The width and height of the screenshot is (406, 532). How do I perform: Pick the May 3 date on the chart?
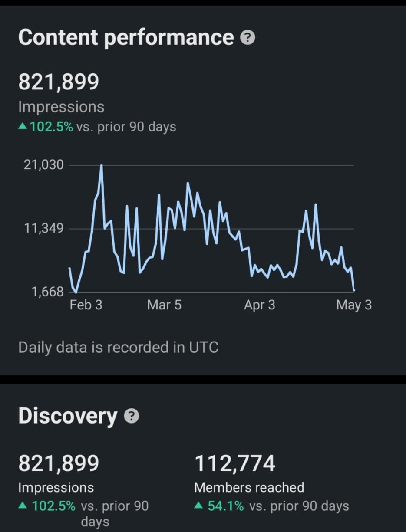point(354,305)
